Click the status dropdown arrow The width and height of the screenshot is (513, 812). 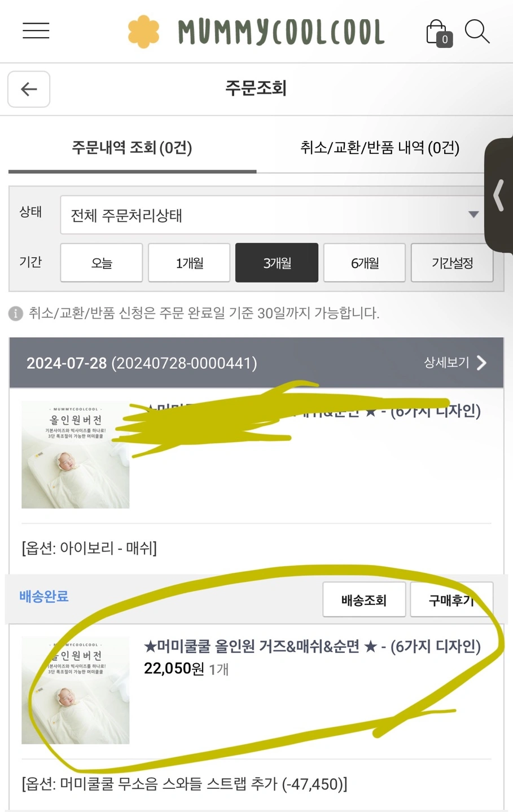pyautogui.click(x=473, y=214)
